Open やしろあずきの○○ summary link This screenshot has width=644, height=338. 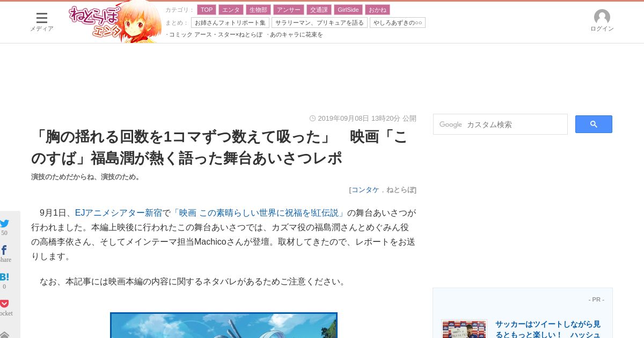(398, 23)
